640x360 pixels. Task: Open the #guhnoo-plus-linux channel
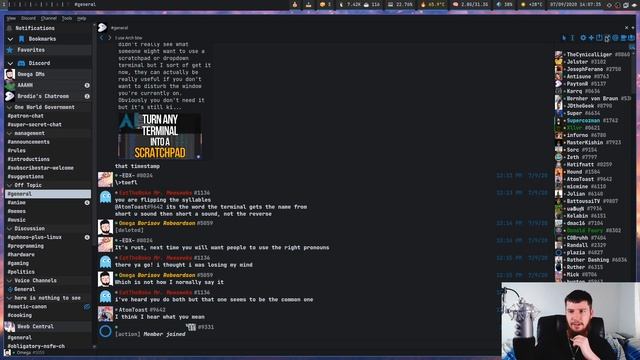pos(34,238)
